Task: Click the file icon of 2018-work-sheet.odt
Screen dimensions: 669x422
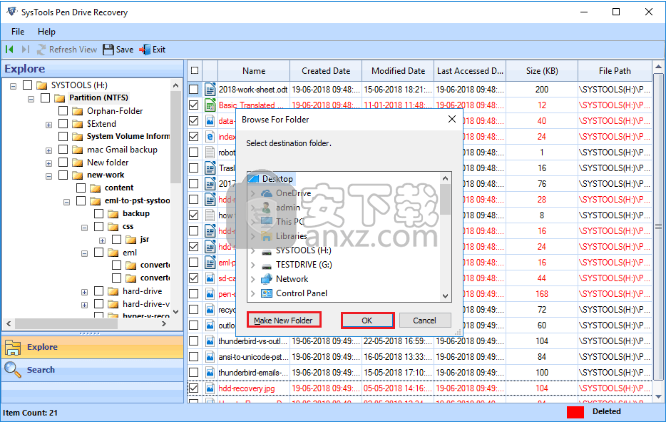Action: click(210, 90)
